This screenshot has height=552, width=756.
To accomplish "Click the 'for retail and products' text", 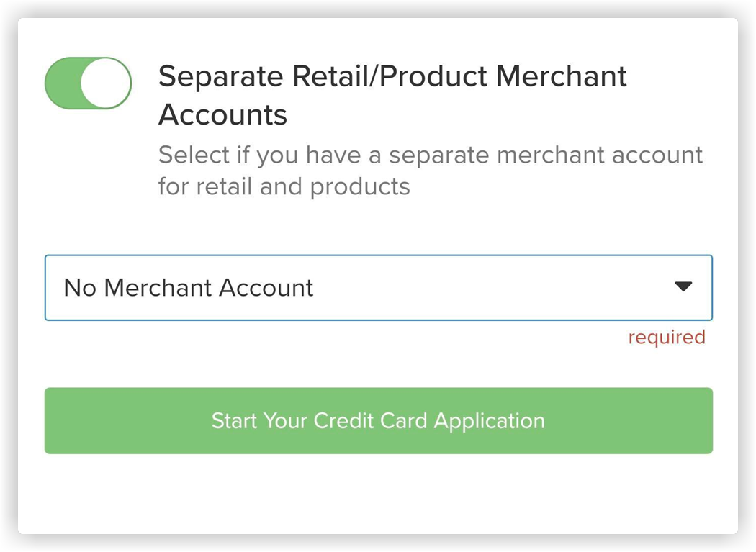I will (284, 186).
